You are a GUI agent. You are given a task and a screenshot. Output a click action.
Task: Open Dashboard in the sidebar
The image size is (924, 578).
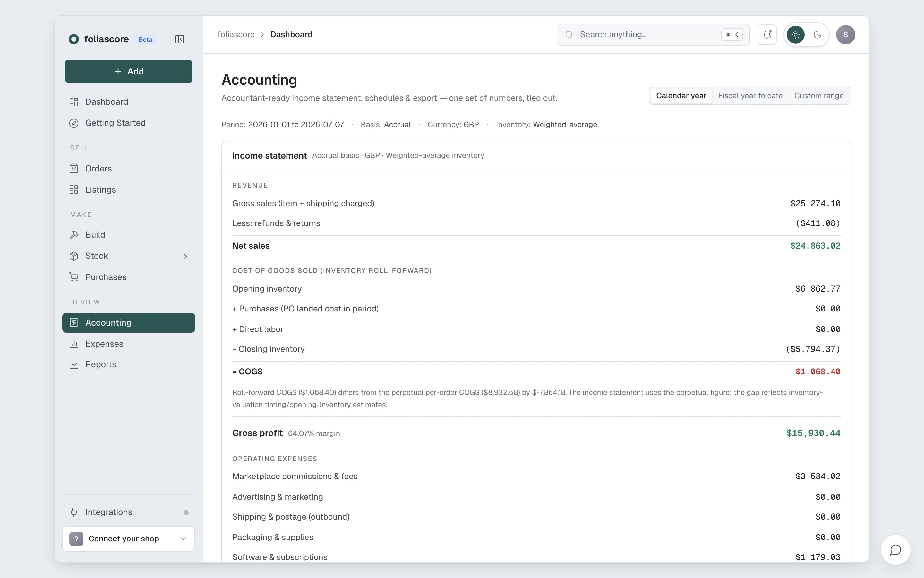(x=129, y=102)
